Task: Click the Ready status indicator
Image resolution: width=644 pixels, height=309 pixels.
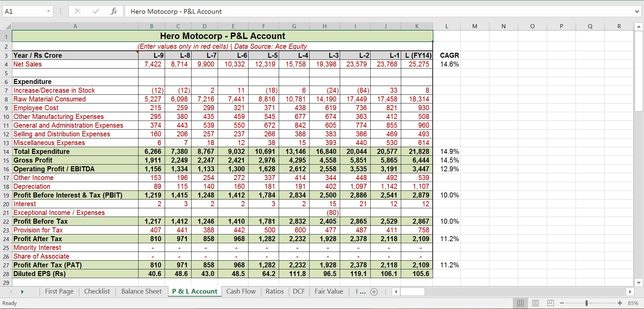Action: (9, 303)
